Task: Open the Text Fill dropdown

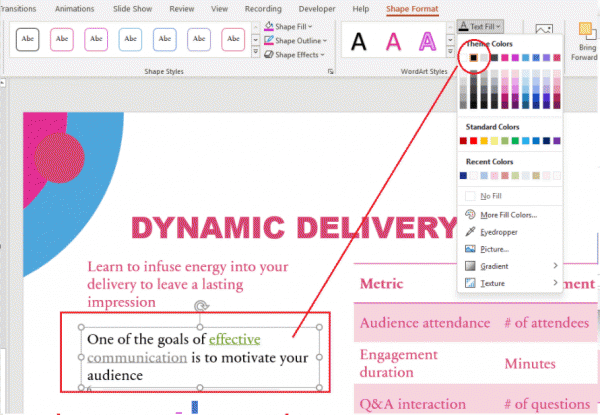Action: (x=481, y=25)
